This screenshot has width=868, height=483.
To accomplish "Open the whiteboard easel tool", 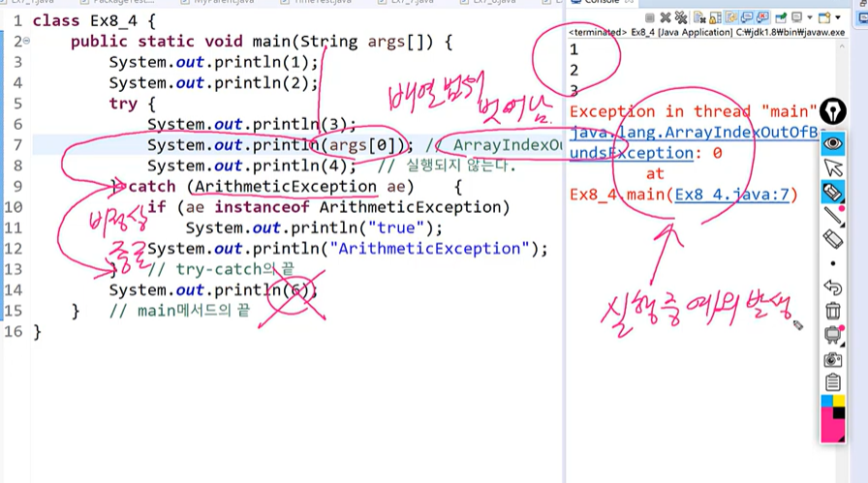I will click(833, 335).
